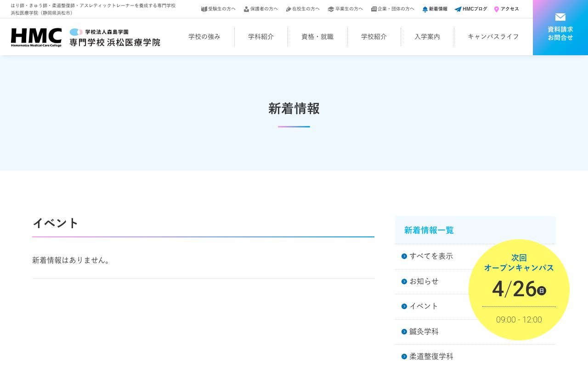This screenshot has width=588, height=368.
Task: Click the イベント sidebar link
Action: [423, 306]
